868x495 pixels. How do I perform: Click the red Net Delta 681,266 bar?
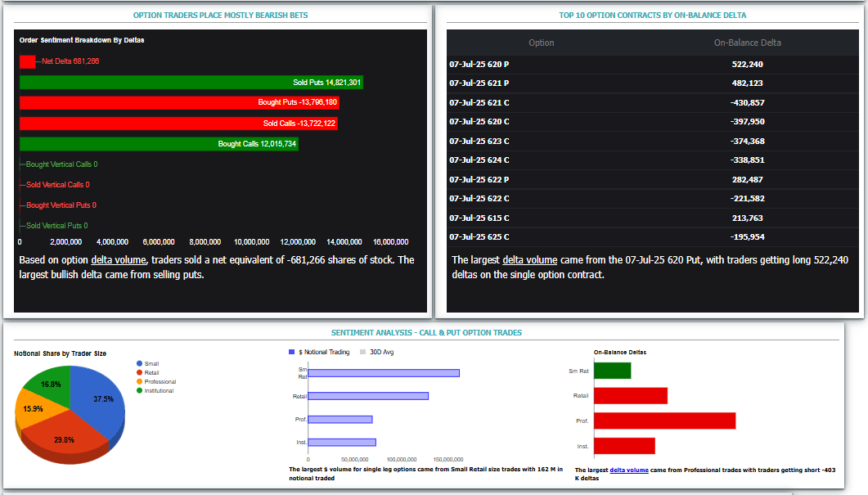click(27, 61)
